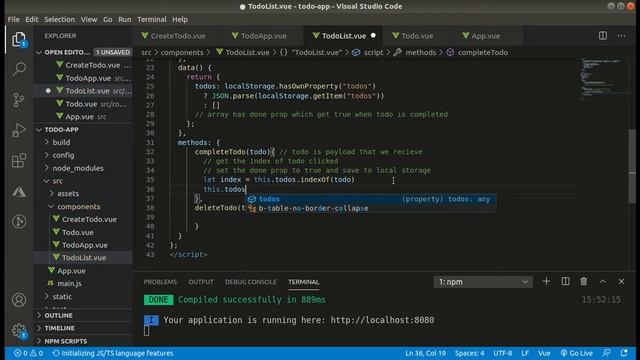Change the Vue language mode
This screenshot has width=640, height=360.
coord(544,353)
